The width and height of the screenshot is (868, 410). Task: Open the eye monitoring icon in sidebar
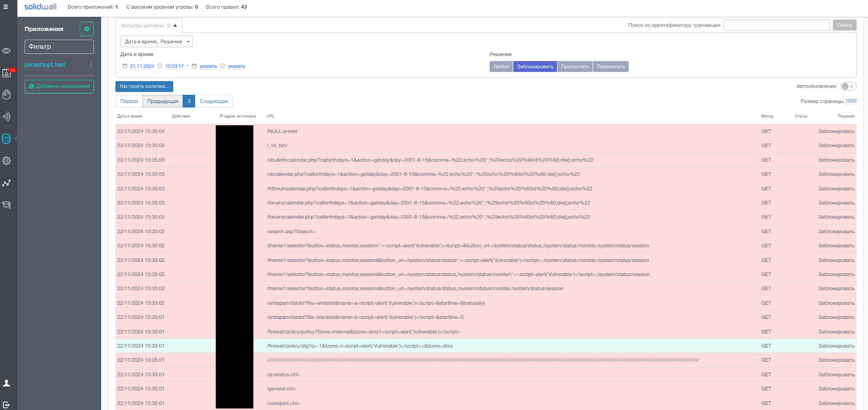(7, 50)
